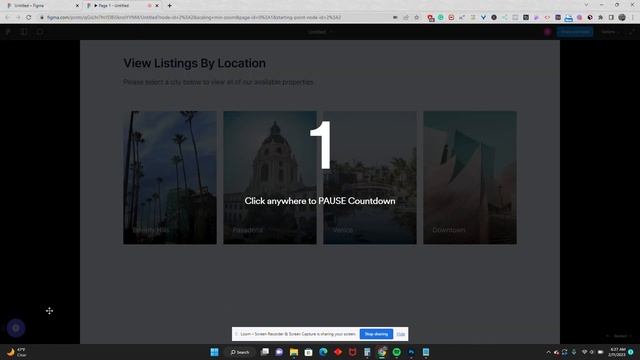Click the "View Listings By Location" heading
This screenshot has height=360, width=640.
[x=194, y=63]
